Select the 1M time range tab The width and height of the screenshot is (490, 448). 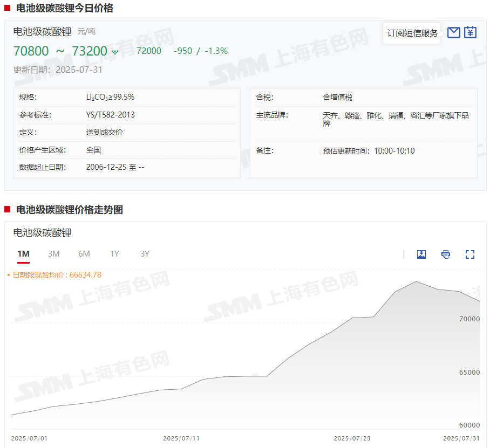point(23,254)
